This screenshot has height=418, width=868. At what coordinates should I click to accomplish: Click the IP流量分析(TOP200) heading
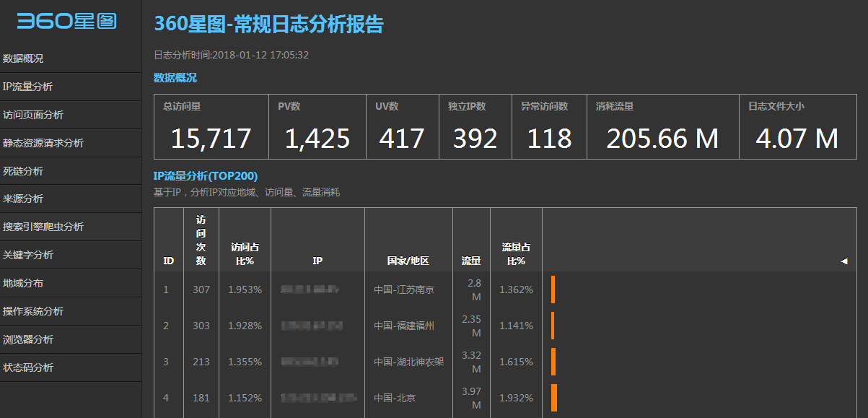206,175
